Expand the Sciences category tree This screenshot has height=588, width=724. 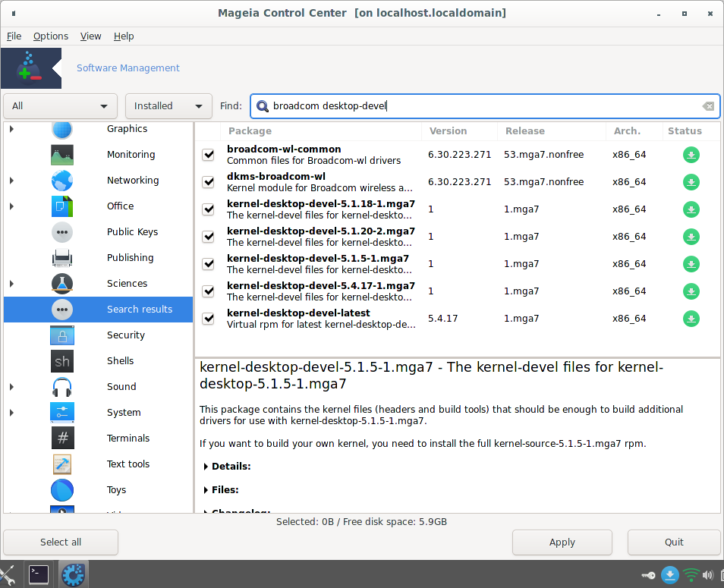[11, 284]
